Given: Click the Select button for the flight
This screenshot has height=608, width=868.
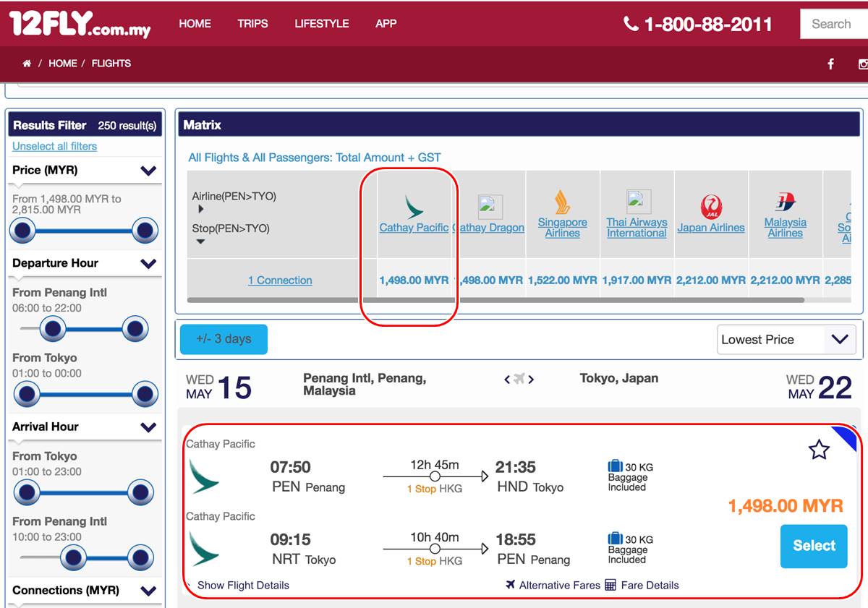Looking at the screenshot, I should pyautogui.click(x=814, y=546).
